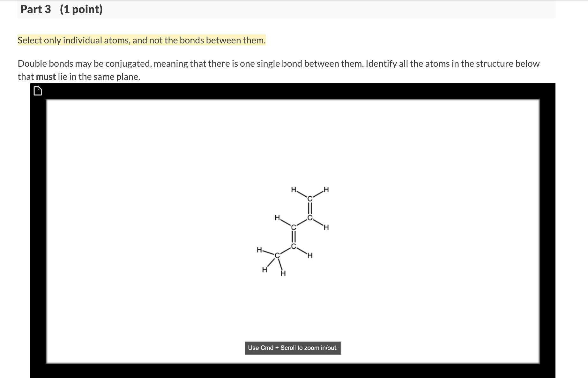Click the single bond between the two double bonds
Viewport: 588px width, 378px height.
coord(301,223)
